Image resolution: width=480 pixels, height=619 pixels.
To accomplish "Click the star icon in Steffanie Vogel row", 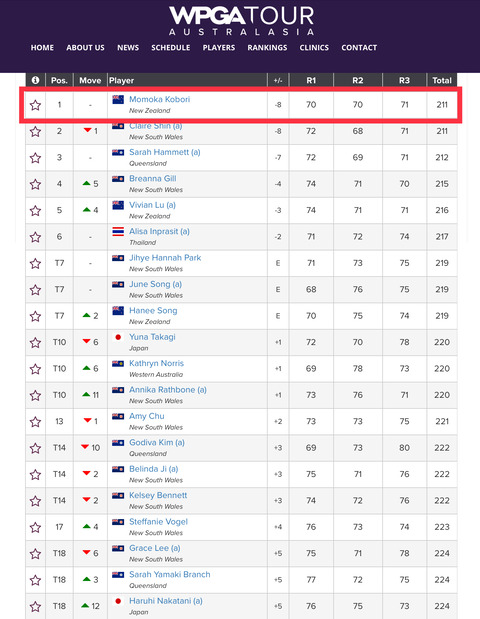I will pyautogui.click(x=36, y=527).
